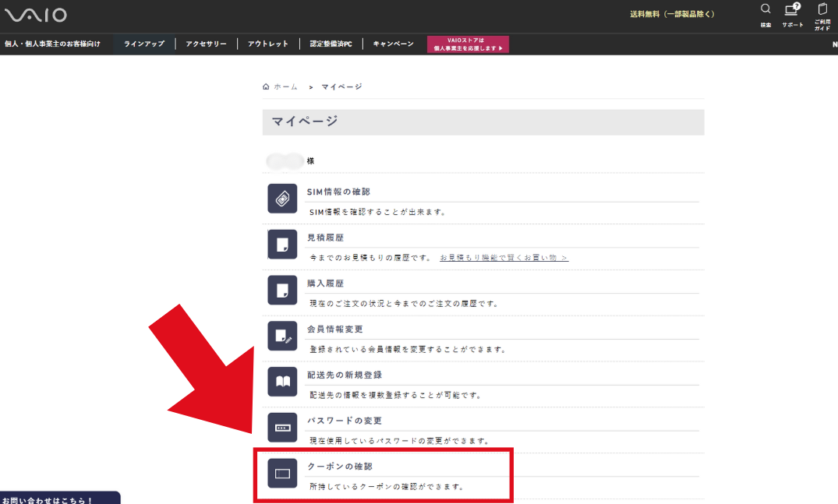This screenshot has height=504, width=838.
Task: Click the member info edit icon
Action: (x=282, y=336)
